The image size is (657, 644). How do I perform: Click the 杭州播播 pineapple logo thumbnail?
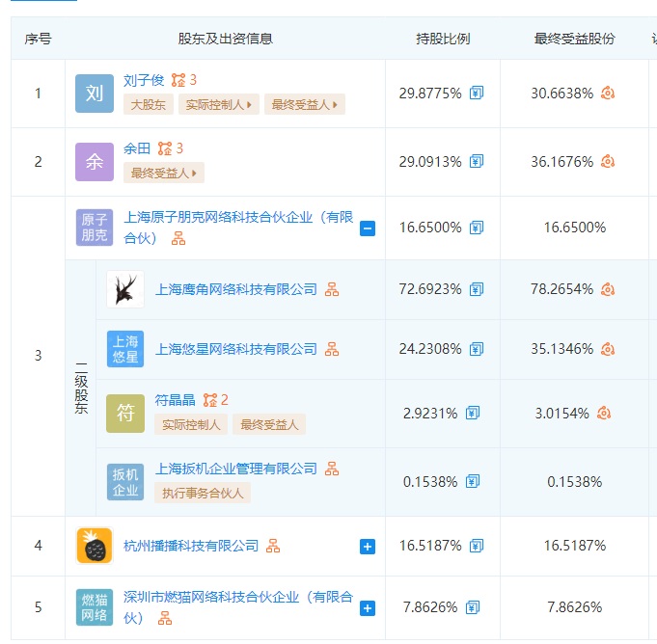click(95, 546)
